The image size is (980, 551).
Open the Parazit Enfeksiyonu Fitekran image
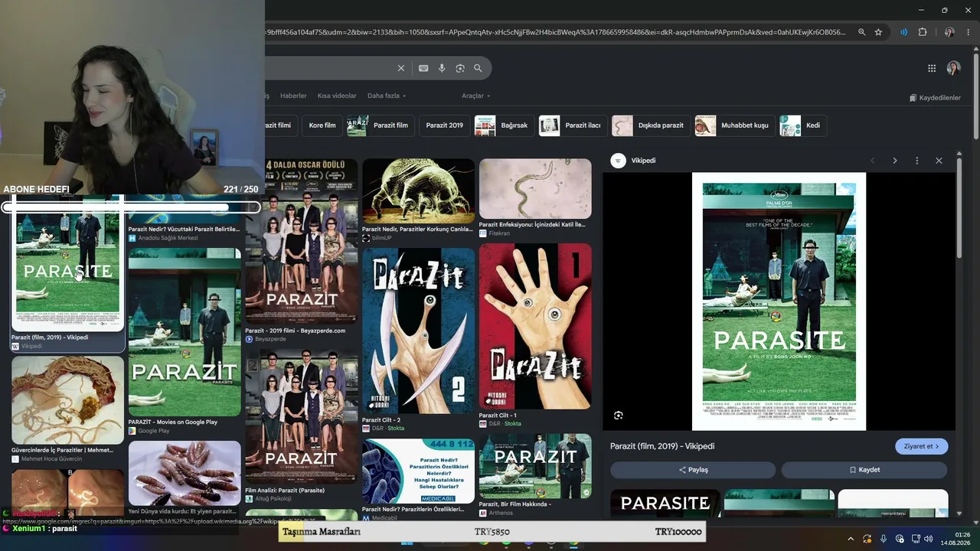point(535,189)
